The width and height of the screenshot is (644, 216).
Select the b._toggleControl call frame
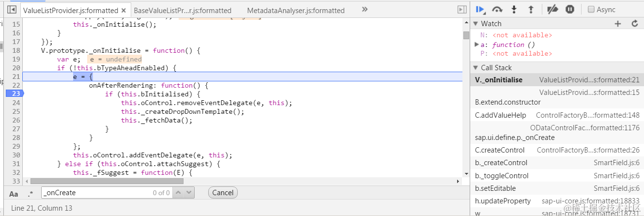click(x=557, y=176)
